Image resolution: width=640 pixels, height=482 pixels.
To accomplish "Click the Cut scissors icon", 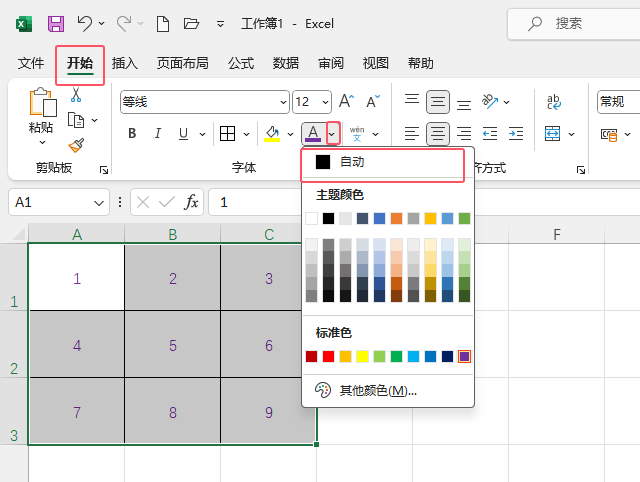I will (76, 95).
